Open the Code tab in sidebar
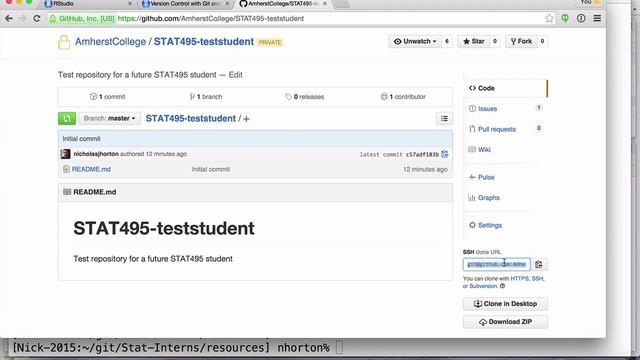640x360 pixels. pyautogui.click(x=505, y=88)
